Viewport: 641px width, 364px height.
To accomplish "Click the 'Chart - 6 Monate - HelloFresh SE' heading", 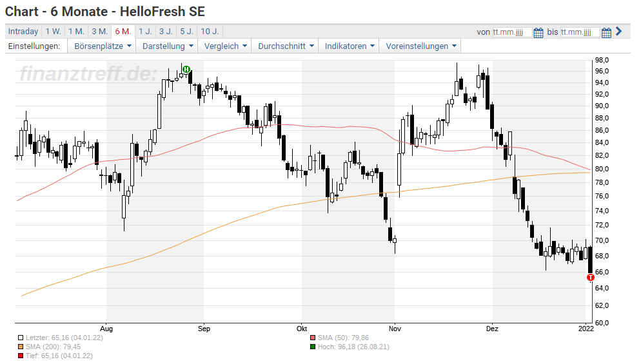I will (105, 12).
